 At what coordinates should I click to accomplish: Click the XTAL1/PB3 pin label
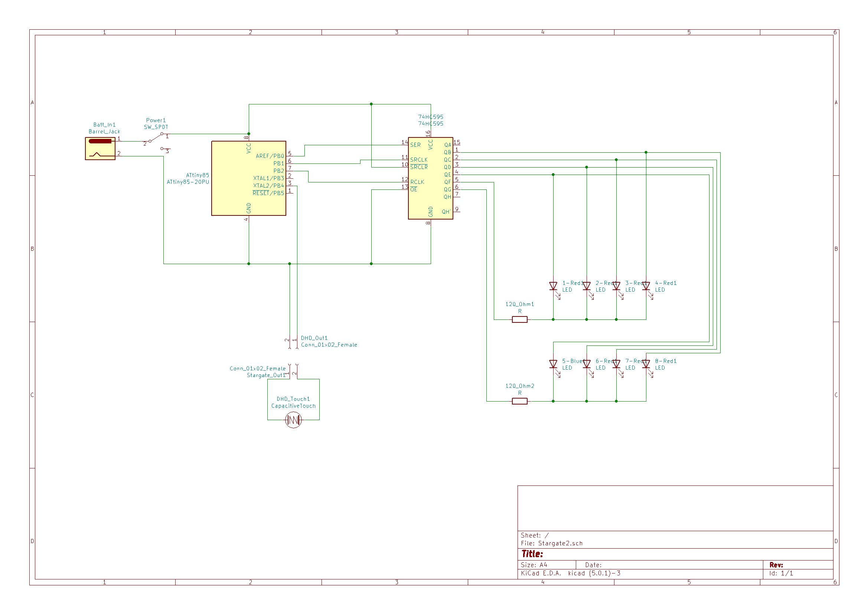(x=269, y=178)
